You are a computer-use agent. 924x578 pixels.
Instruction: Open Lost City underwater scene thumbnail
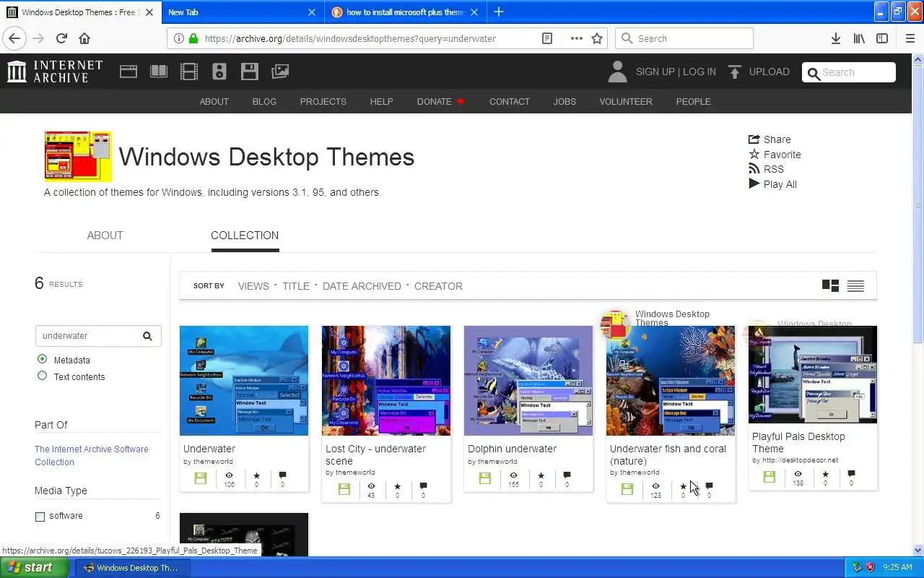(386, 381)
